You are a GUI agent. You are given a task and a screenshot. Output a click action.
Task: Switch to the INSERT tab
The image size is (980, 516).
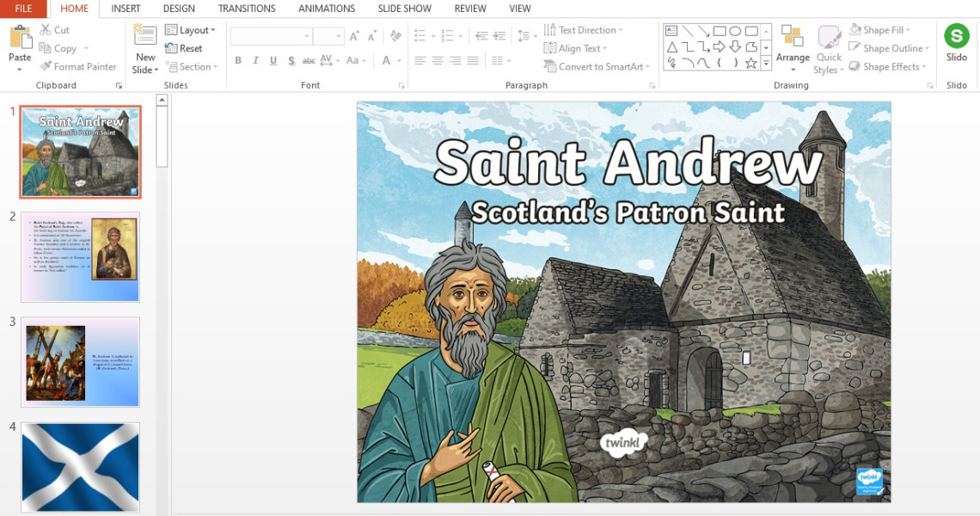click(x=126, y=8)
